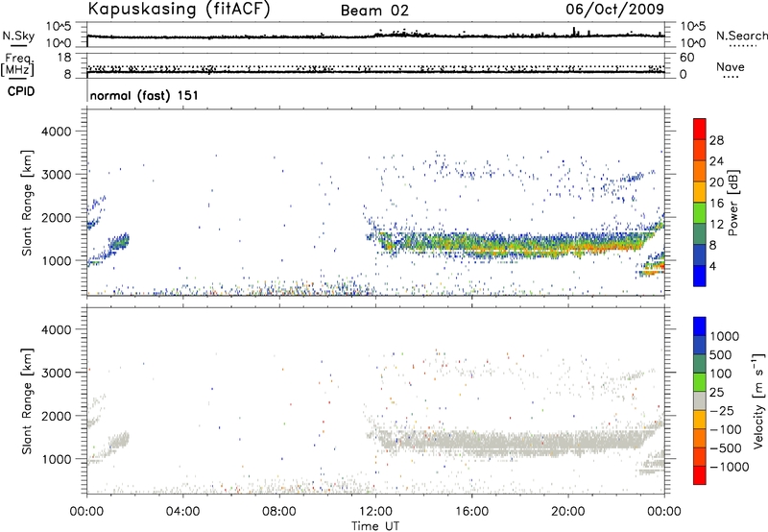Click the blue top segment of velocity colorbar

(700, 326)
